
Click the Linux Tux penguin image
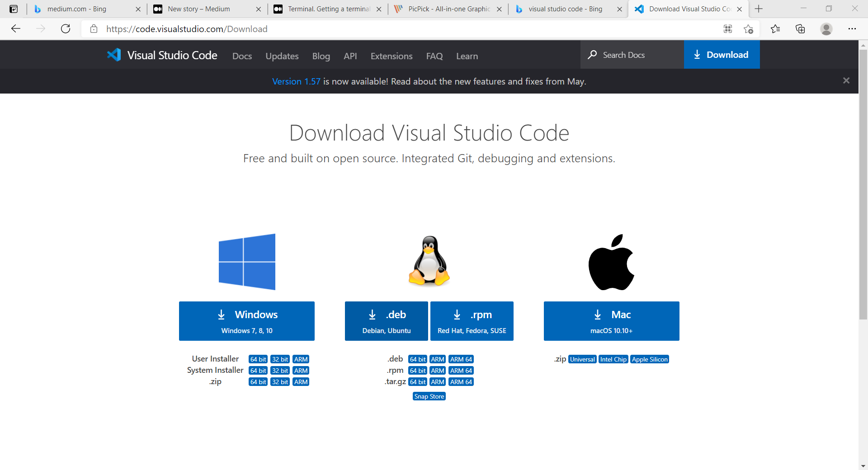(x=429, y=261)
